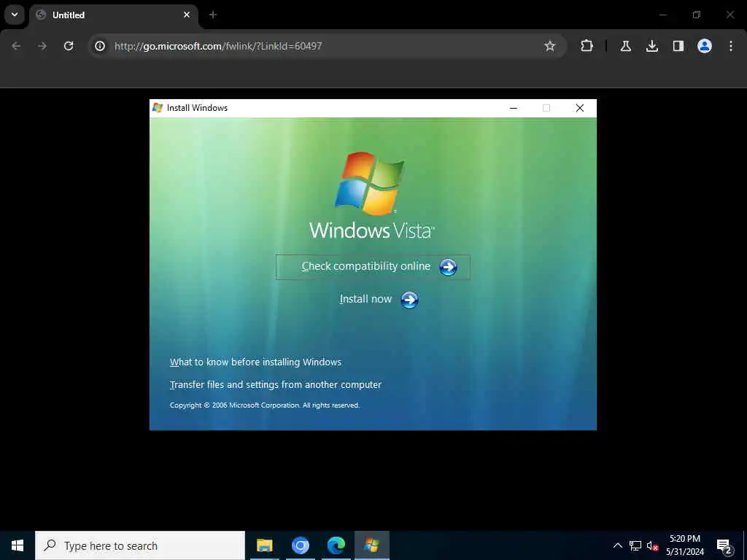Minimize the Install Windows dialog

coord(514,108)
